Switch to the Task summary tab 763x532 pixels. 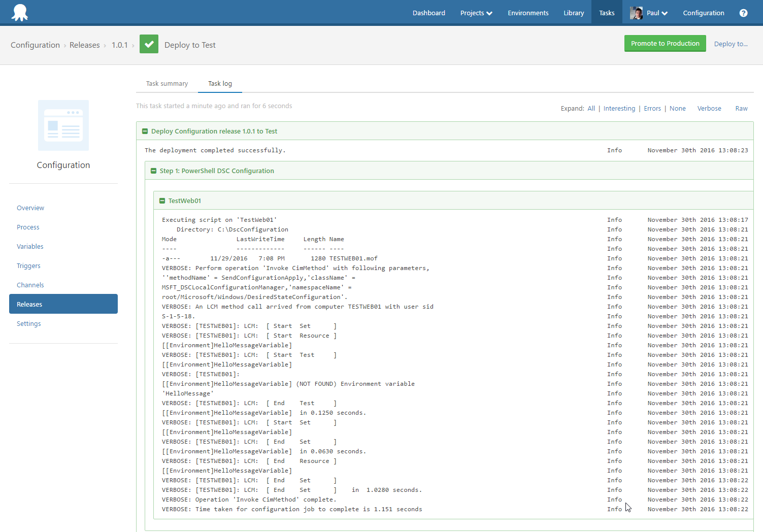click(167, 83)
